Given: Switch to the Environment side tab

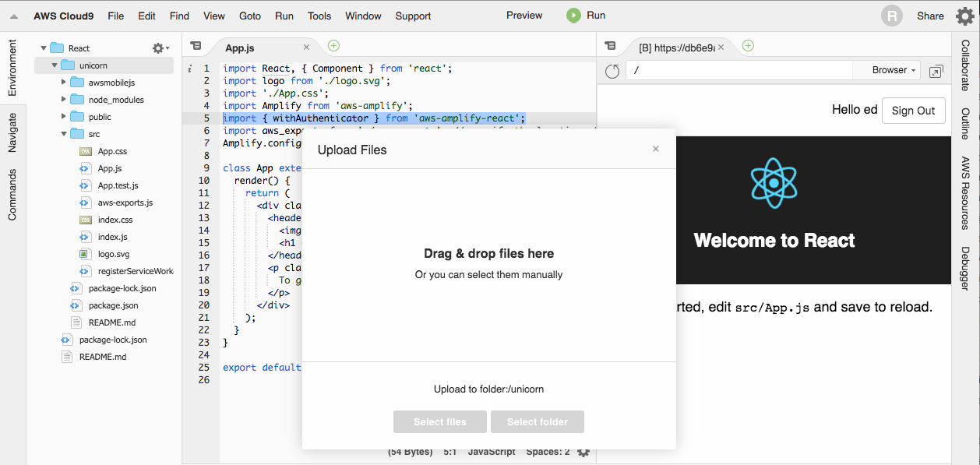Looking at the screenshot, I should point(12,69).
